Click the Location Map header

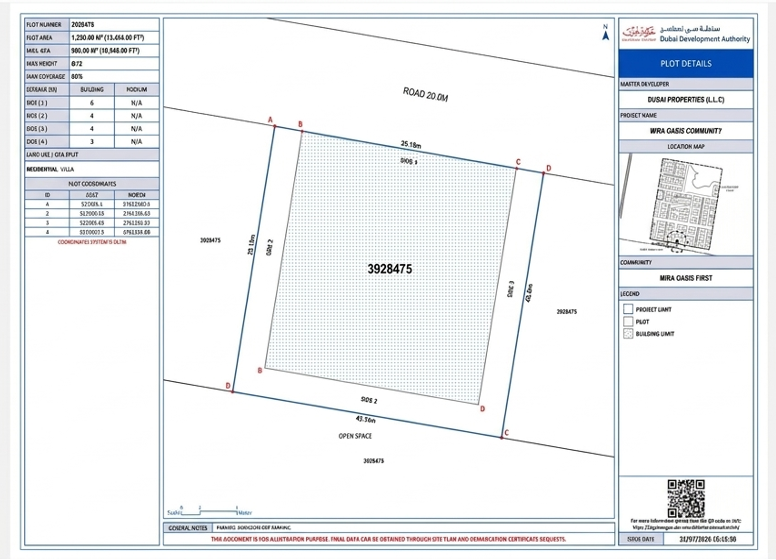click(x=686, y=146)
